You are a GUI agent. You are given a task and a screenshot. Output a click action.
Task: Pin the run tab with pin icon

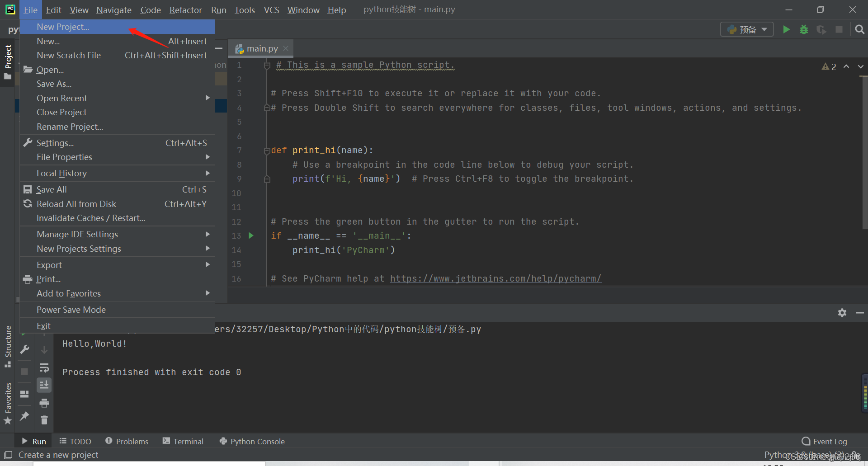click(x=24, y=416)
